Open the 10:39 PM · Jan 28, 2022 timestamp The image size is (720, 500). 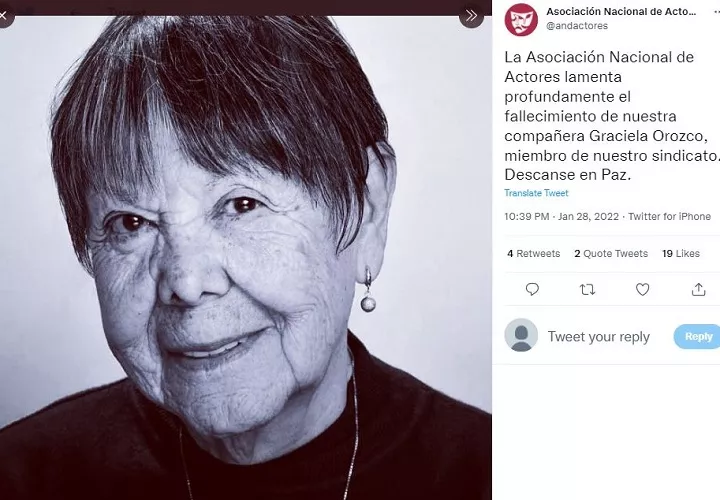562,216
